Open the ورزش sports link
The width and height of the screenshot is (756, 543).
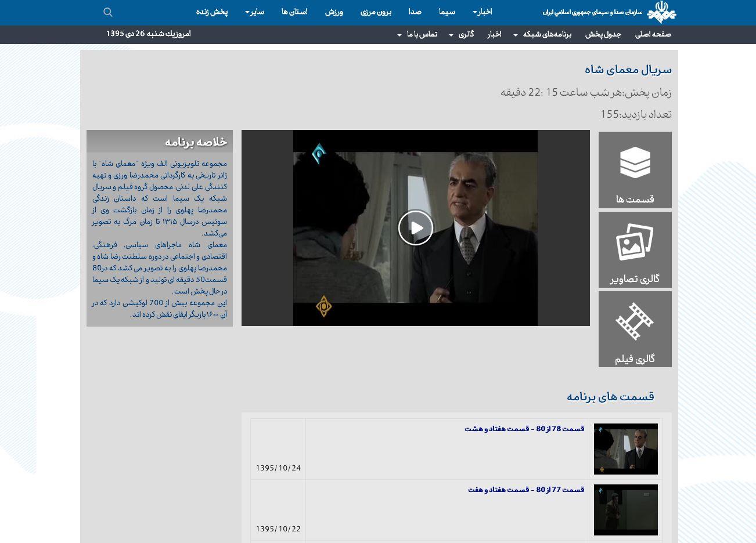tap(334, 12)
